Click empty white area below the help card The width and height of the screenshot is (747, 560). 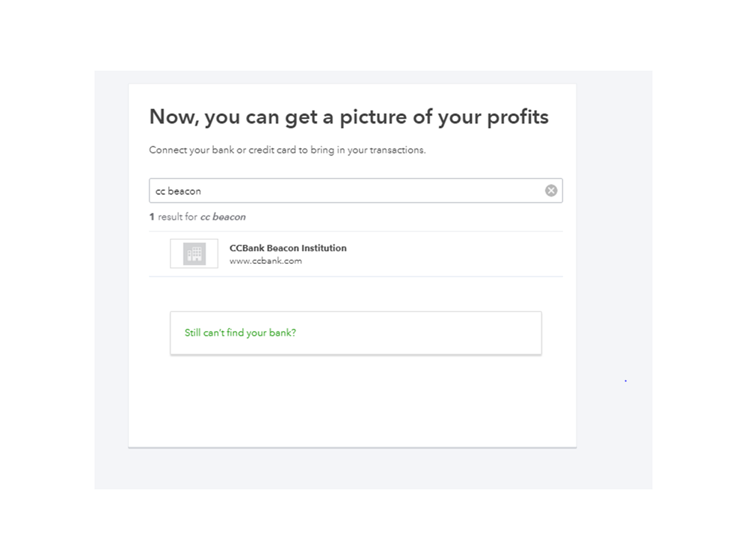(x=351, y=404)
